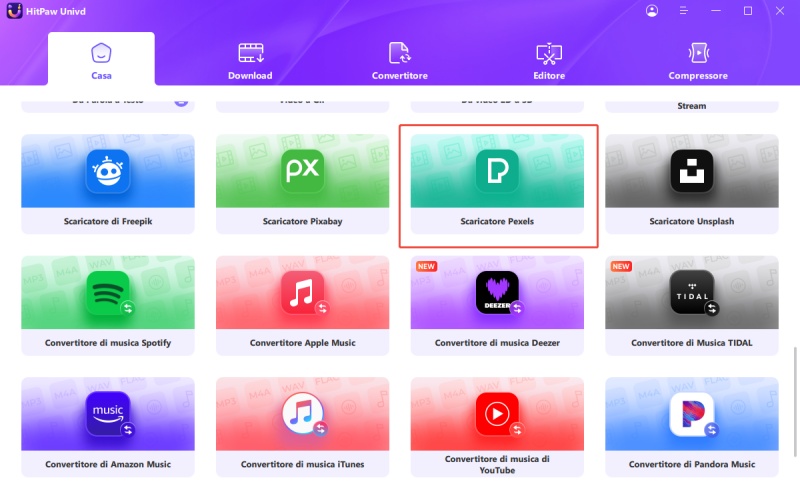
Task: Open Scaricatore di Freepik label
Action: coord(108,221)
